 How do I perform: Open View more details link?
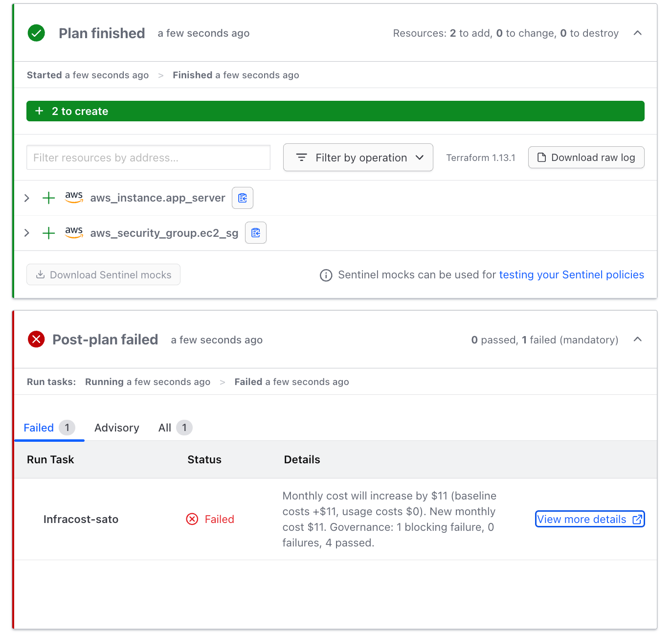[590, 519]
